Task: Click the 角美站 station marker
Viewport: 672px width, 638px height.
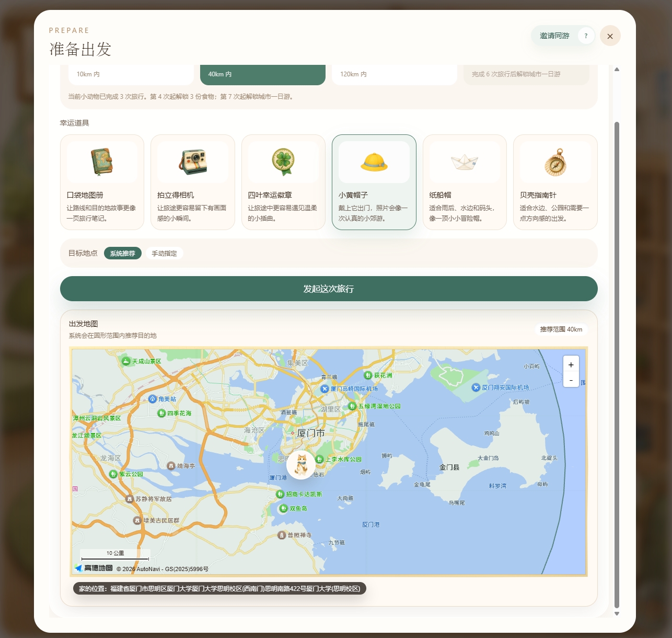Action: (153, 399)
